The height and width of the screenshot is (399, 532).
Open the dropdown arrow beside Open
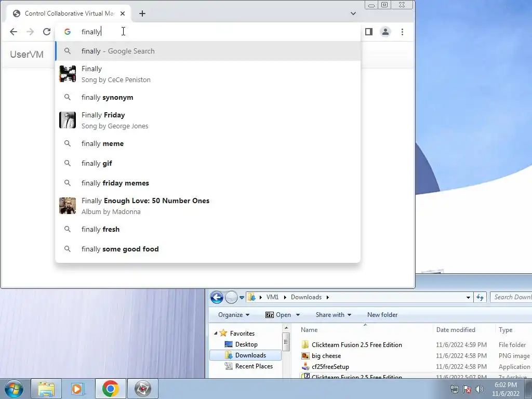tap(298, 315)
